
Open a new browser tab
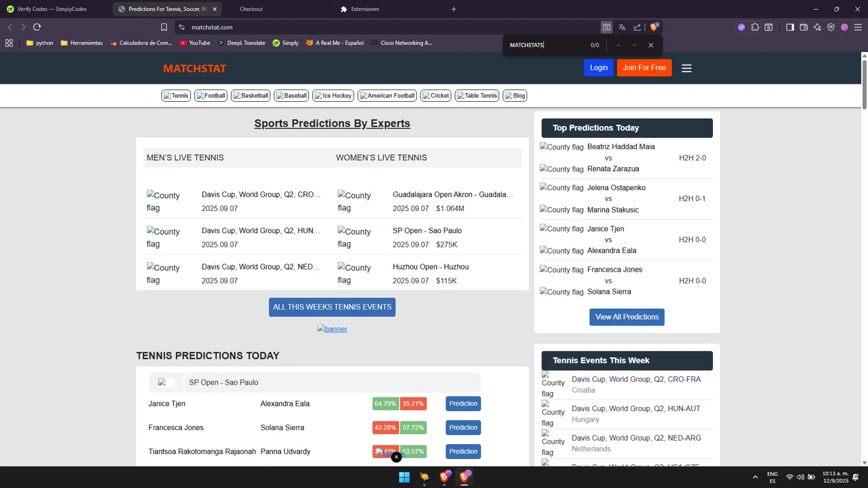pos(454,9)
